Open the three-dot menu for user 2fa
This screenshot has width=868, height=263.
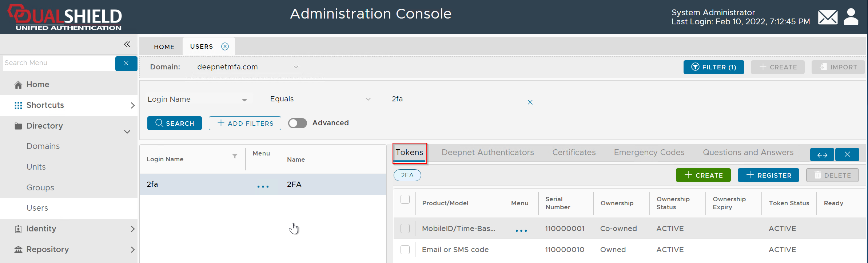pos(263,186)
